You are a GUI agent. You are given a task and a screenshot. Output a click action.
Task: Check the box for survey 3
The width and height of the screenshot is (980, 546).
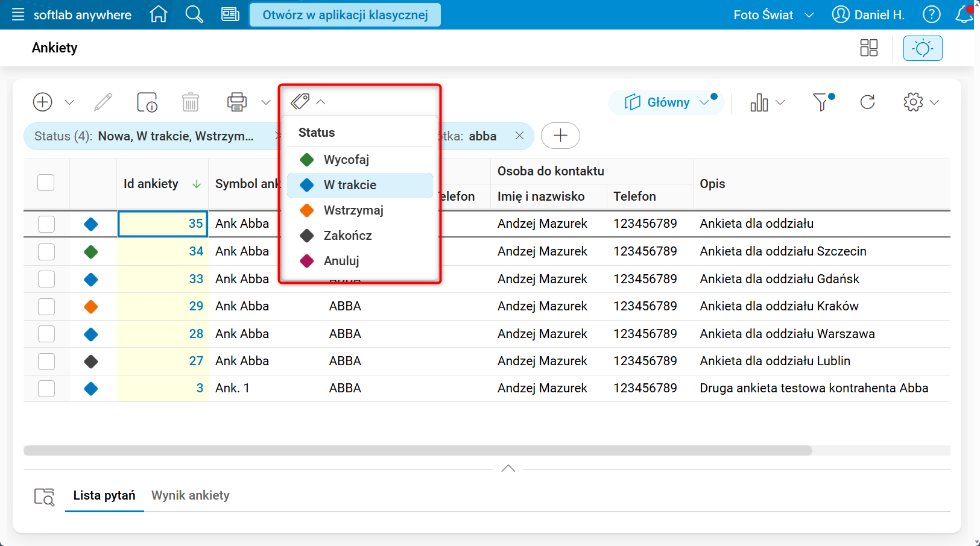[46, 389]
